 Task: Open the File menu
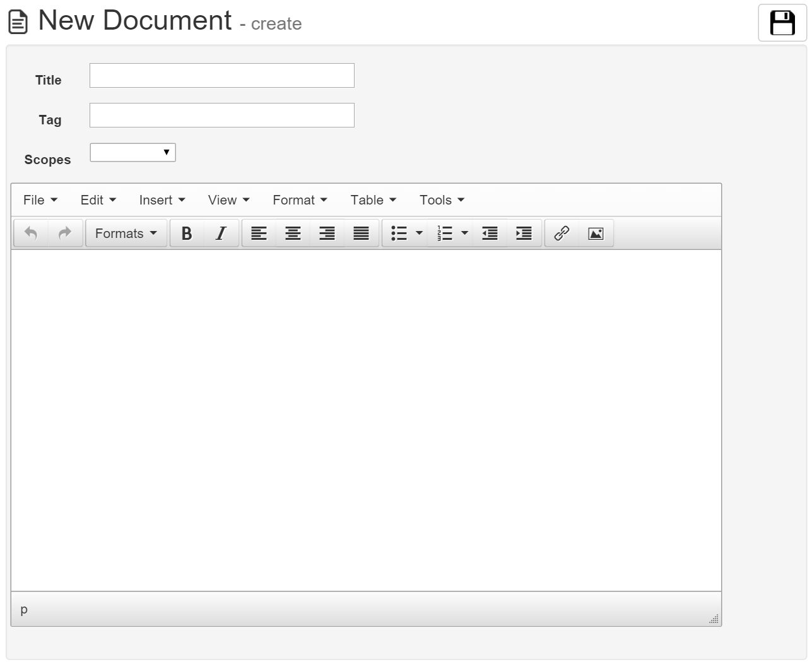40,200
